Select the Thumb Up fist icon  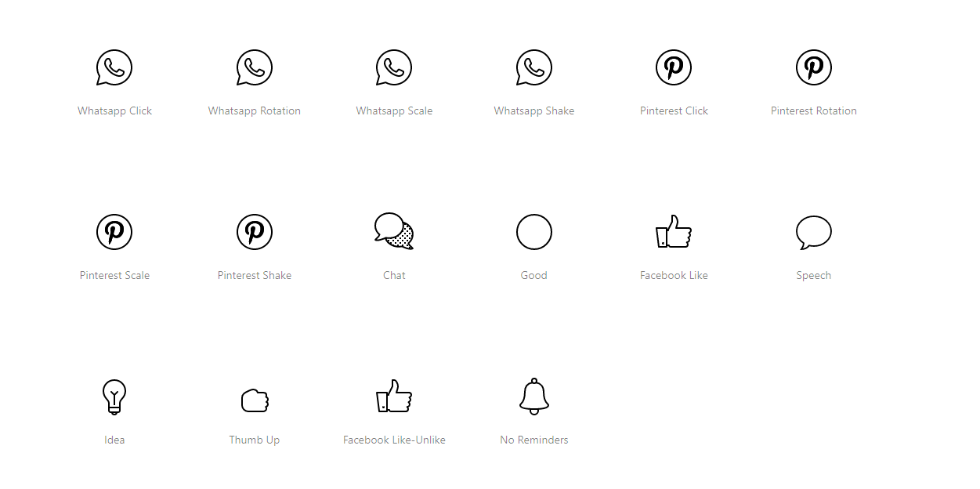[255, 400]
